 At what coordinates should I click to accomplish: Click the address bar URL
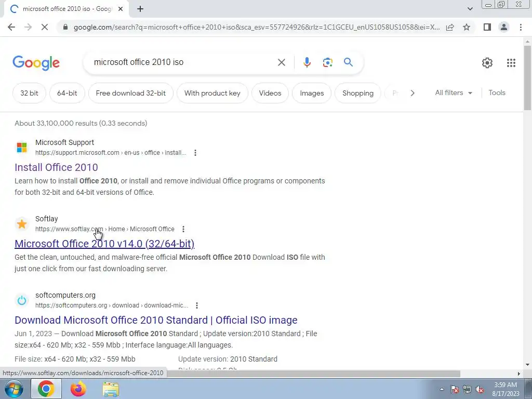[x=257, y=27]
